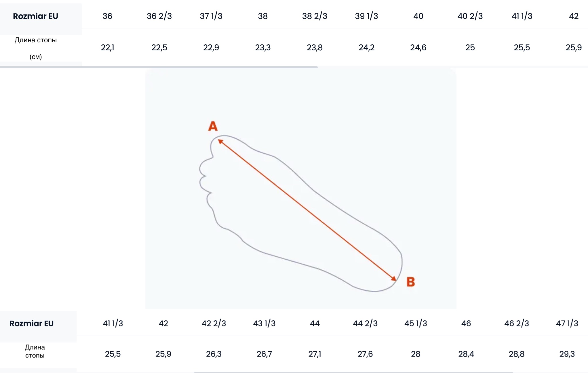Viewport: 588px width, 373px height.
Task: Choose size 46 in the lower table
Action: point(466,323)
